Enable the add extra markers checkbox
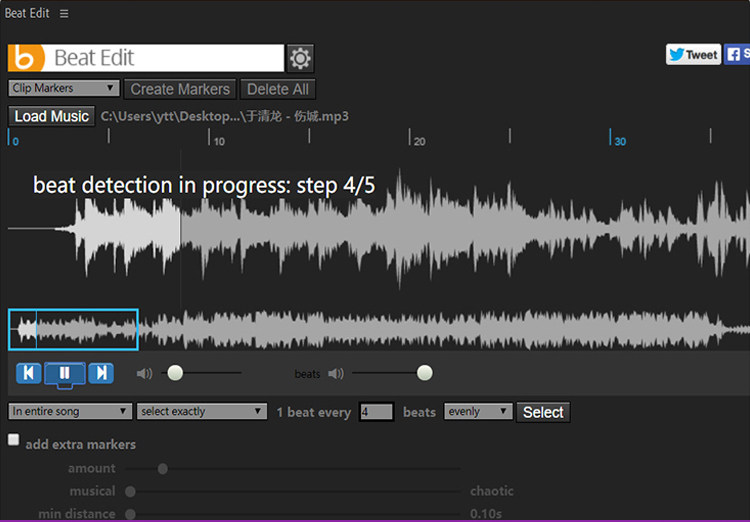The height and width of the screenshot is (522, 750). click(14, 440)
